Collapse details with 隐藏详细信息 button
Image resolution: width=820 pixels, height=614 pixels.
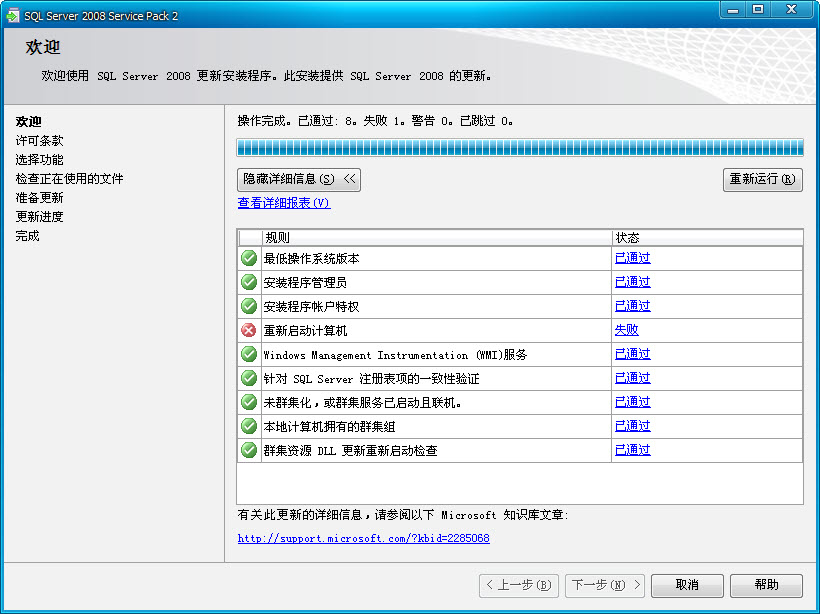tap(298, 179)
